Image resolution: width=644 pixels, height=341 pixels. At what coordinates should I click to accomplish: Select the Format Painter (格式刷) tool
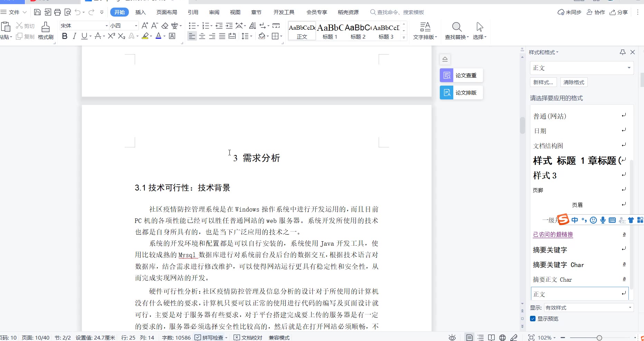46,31
